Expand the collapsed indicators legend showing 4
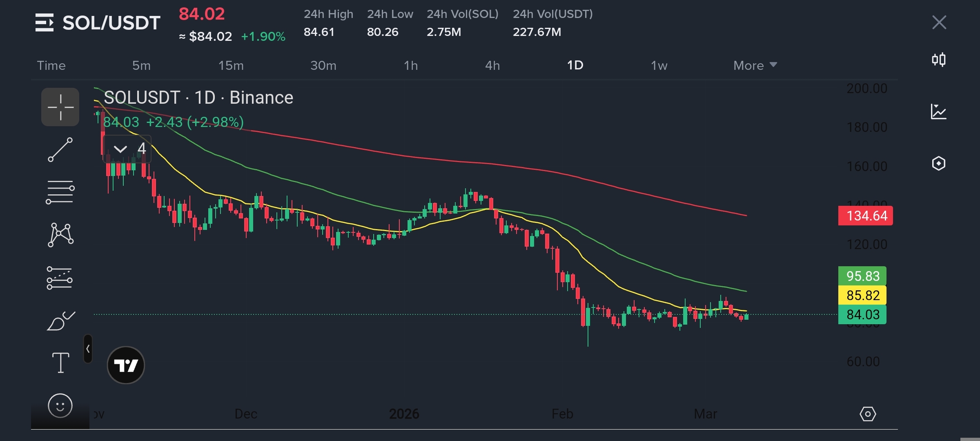Image resolution: width=980 pixels, height=441 pixels. [x=127, y=149]
